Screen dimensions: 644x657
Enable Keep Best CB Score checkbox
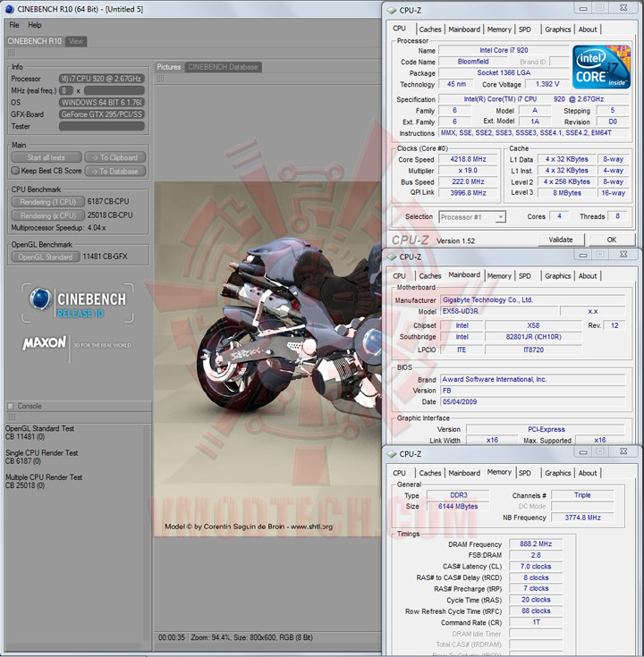pos(15,171)
